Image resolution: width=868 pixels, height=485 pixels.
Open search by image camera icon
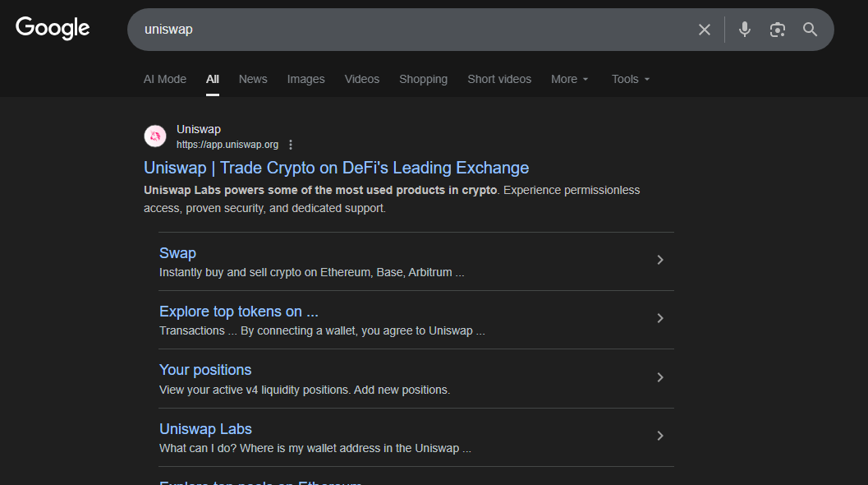point(777,30)
